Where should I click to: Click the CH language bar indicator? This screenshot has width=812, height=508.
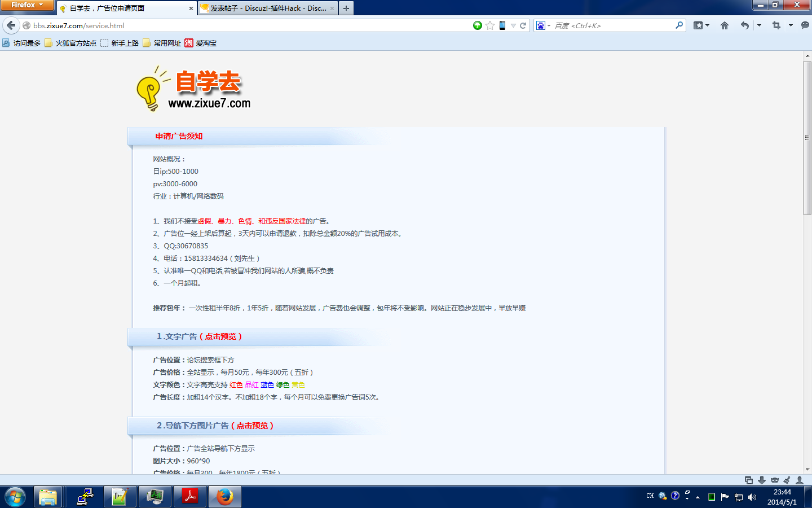(650, 496)
